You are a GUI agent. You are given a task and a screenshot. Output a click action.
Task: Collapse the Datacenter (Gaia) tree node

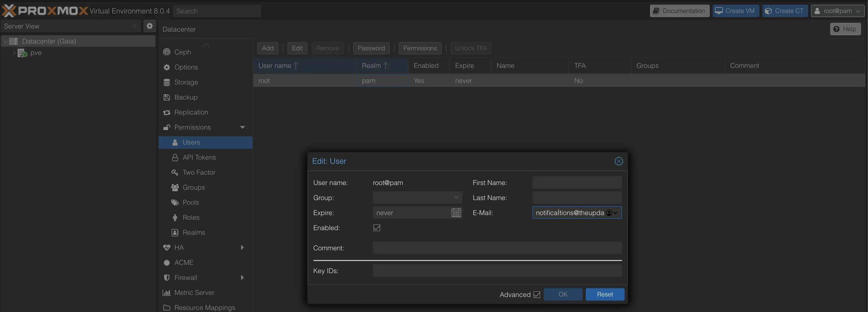[5, 41]
